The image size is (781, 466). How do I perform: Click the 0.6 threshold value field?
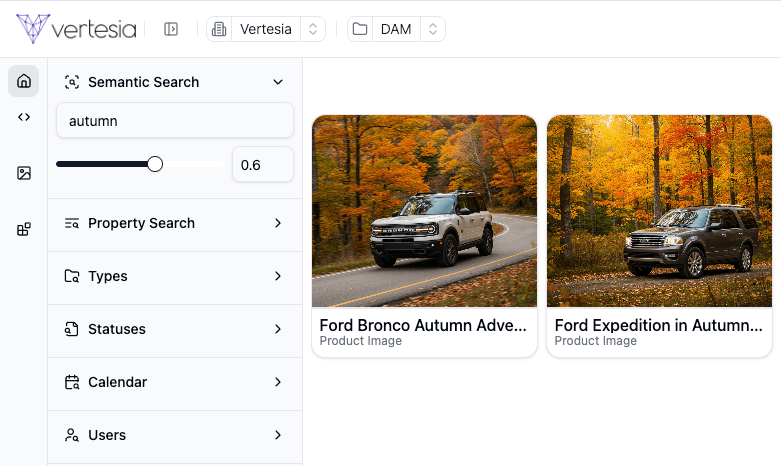pyautogui.click(x=263, y=165)
